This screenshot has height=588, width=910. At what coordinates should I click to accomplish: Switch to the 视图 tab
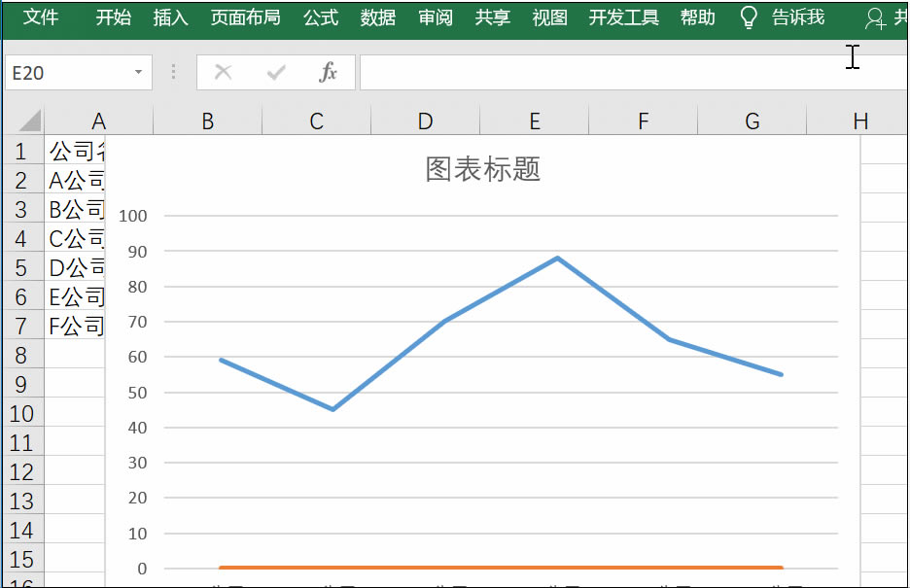(549, 17)
